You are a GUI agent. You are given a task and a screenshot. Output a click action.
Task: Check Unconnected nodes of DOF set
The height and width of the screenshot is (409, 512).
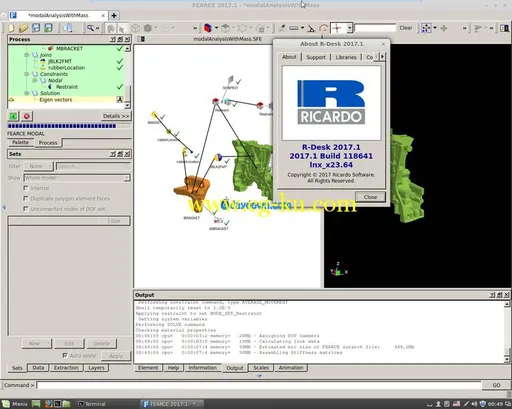[26, 209]
